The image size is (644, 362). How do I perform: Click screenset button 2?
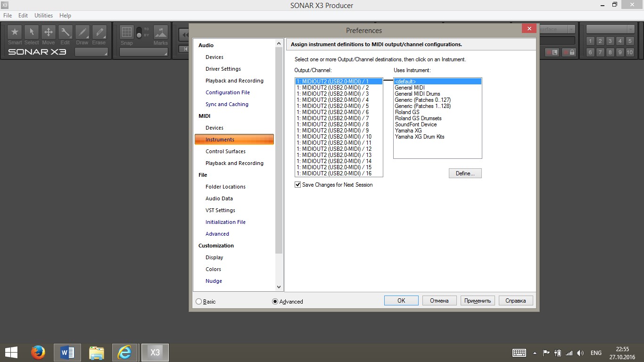point(600,41)
